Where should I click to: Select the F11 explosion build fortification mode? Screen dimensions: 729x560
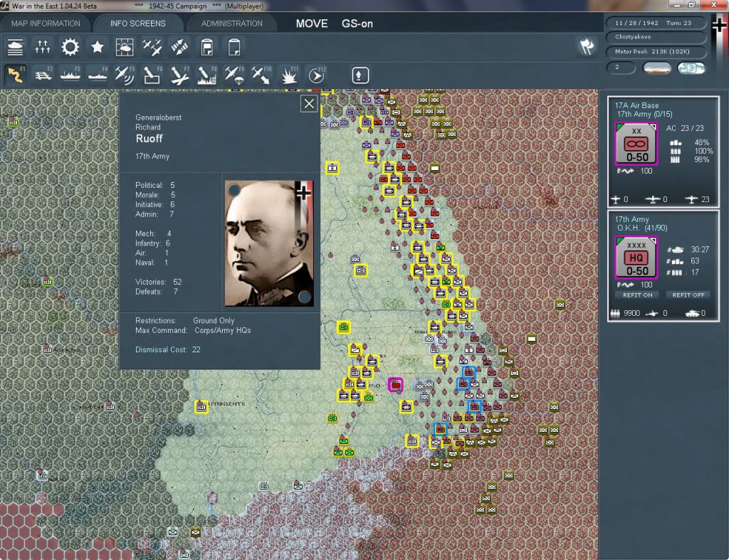coord(289,75)
